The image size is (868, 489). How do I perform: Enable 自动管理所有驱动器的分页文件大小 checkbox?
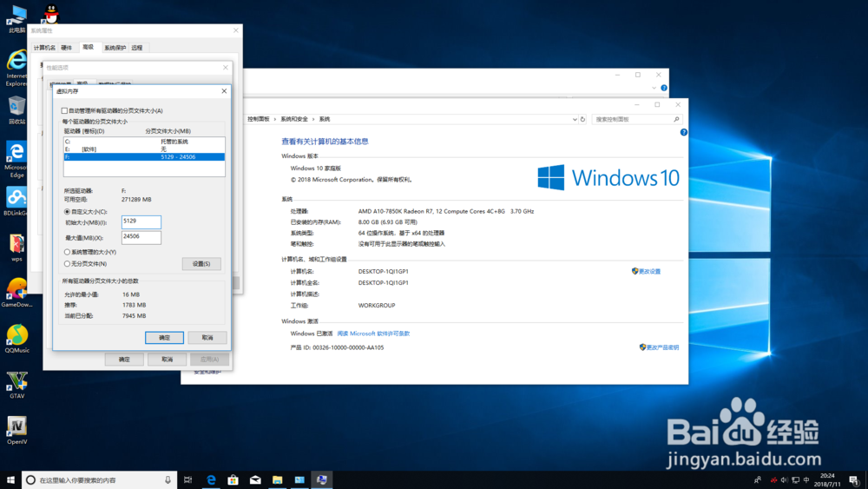pyautogui.click(x=65, y=111)
